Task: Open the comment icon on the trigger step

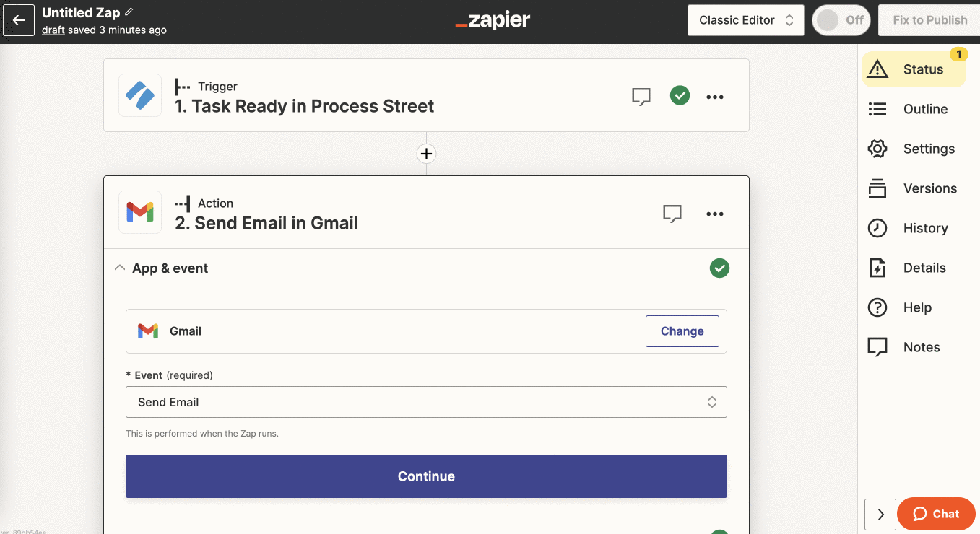Action: 641,96
